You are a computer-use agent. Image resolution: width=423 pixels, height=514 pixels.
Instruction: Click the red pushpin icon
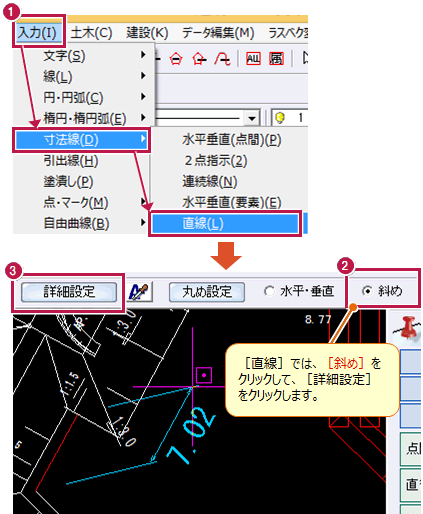coord(409,327)
